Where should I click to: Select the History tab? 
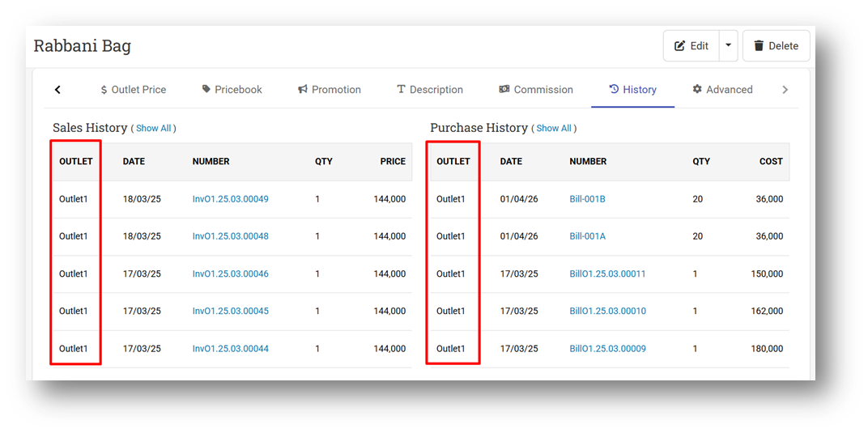click(632, 90)
